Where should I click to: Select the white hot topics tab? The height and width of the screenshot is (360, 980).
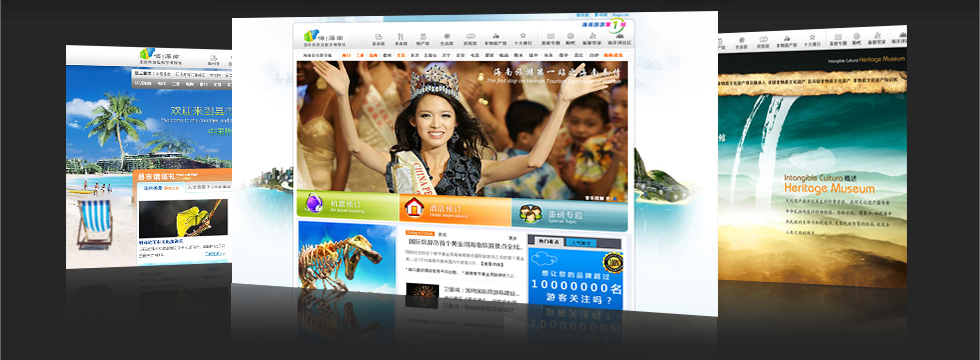tap(549, 241)
